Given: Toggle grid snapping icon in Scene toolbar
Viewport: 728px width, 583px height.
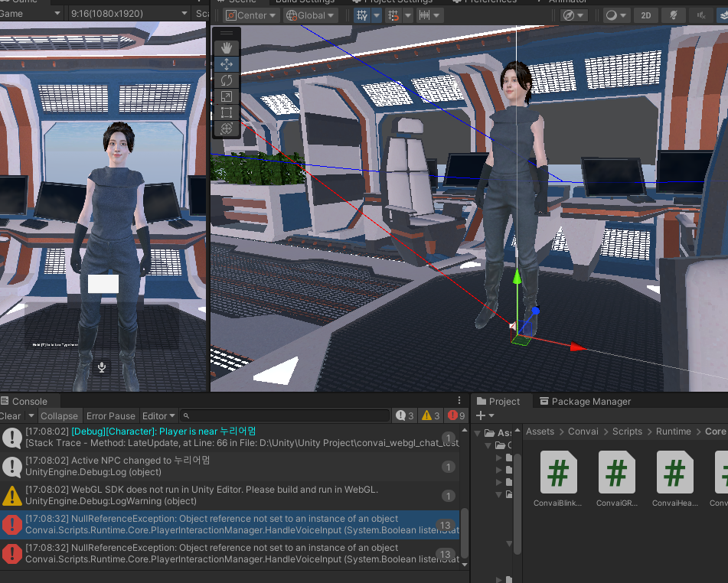Looking at the screenshot, I should (x=393, y=15).
